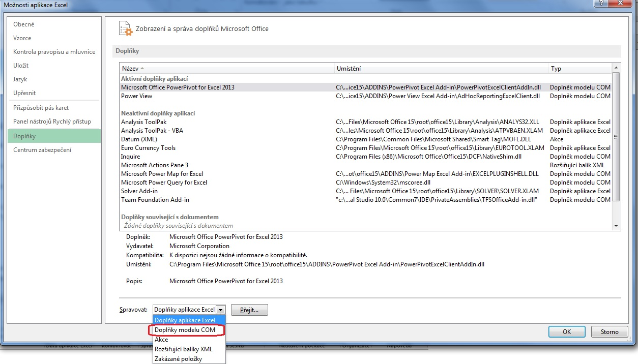The width and height of the screenshot is (638, 364).
Task: Sort add-ins by Název column header
Action: pyautogui.click(x=227, y=69)
